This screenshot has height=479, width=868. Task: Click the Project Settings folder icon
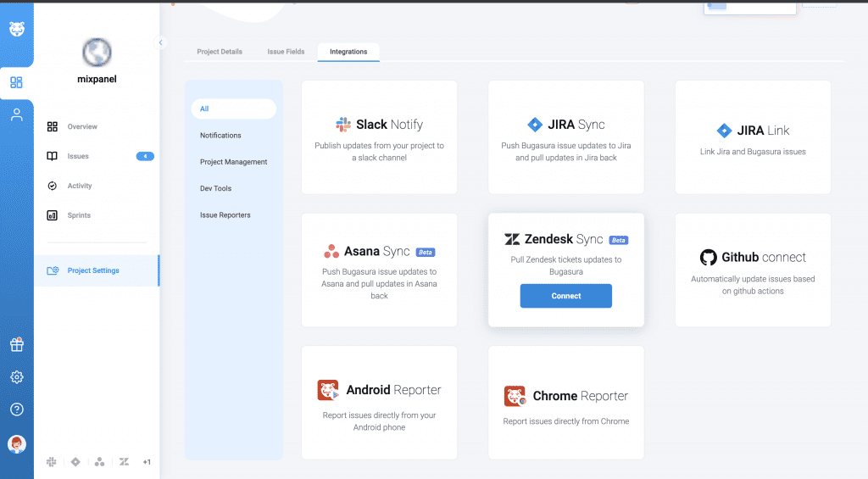tap(53, 270)
